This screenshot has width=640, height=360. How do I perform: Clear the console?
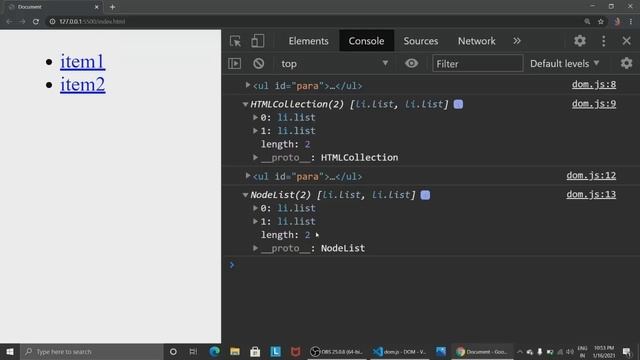(x=258, y=64)
